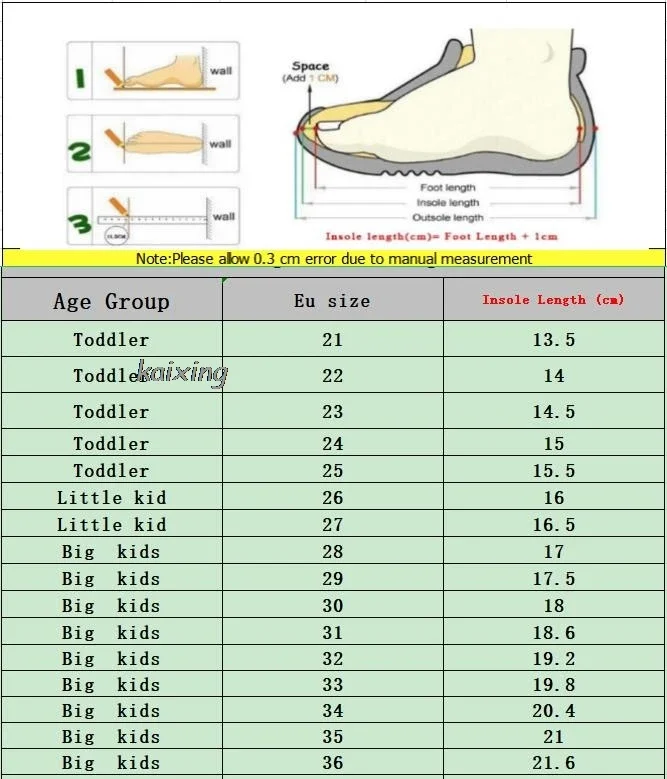
Task: Click the Eu size 28 cell
Action: (333, 550)
